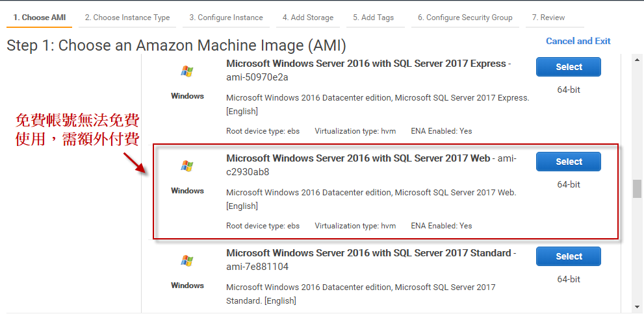Open the Add Storage step
Viewport: 644px width, 329px height.
(x=308, y=18)
